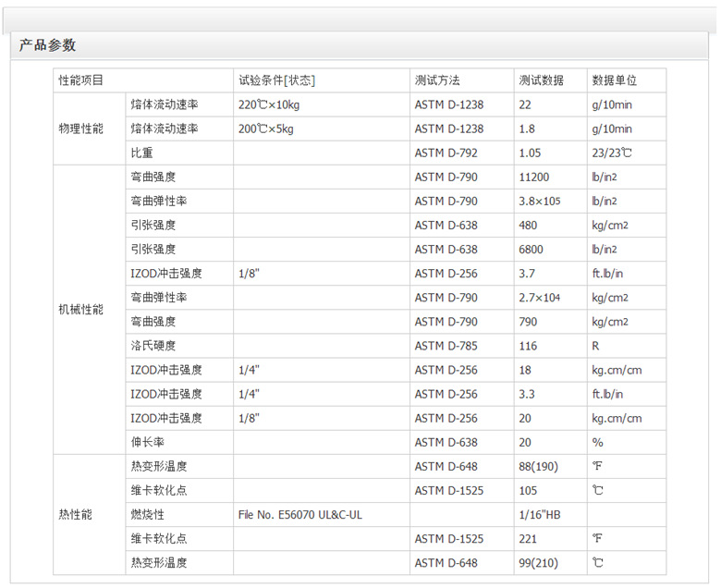Viewport: 721px width, 588px height.
Task: Click the 热性能 category cell
Action: [90, 514]
